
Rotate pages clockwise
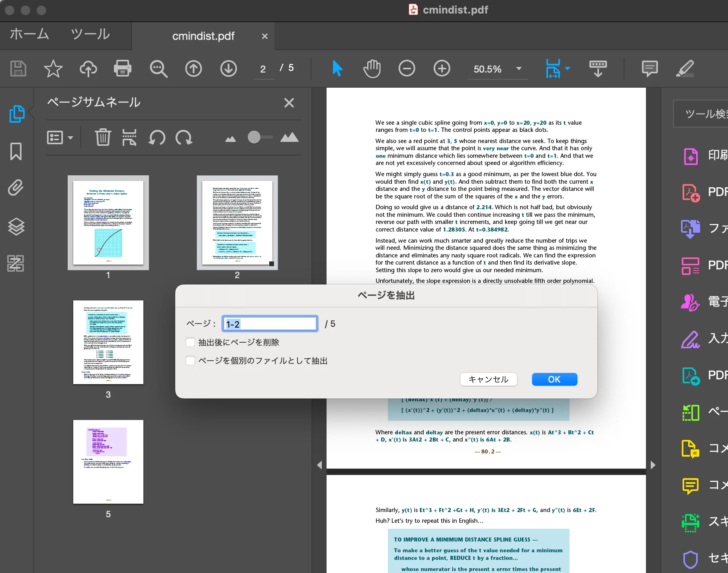[x=184, y=137]
